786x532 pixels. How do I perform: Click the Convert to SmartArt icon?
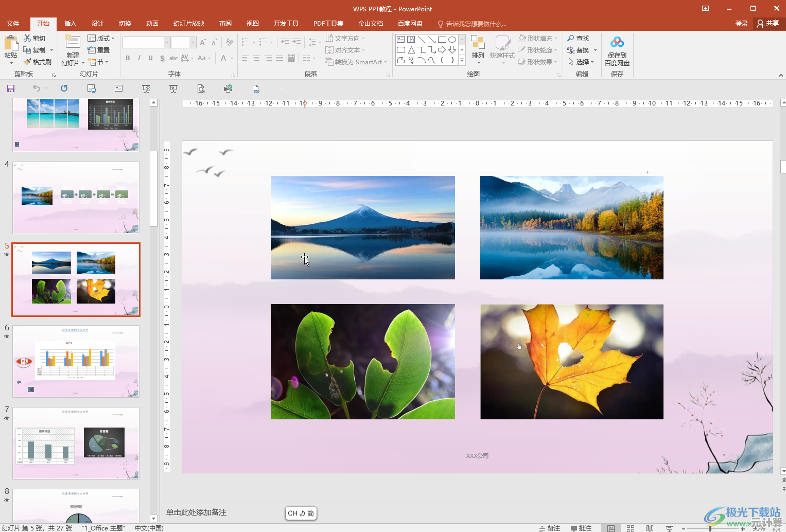329,62
